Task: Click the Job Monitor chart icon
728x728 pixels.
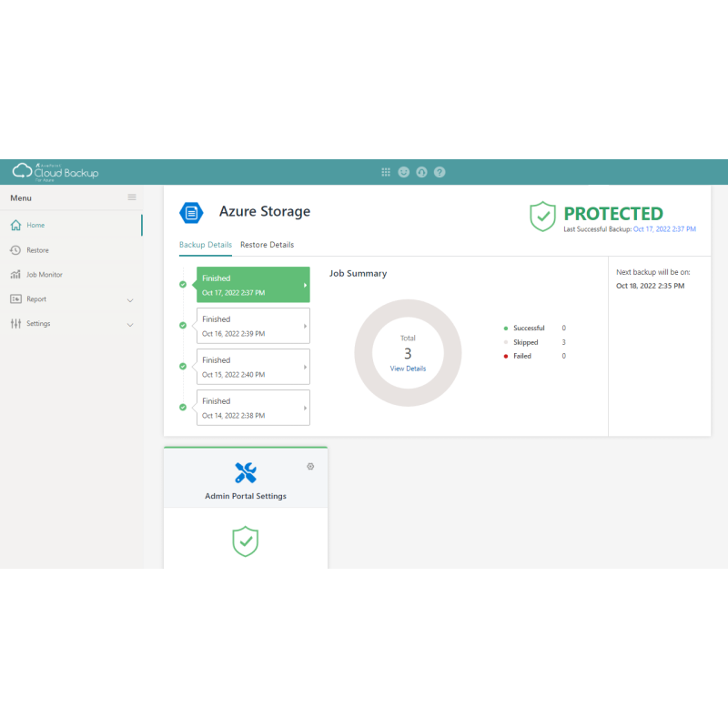Action: 15,275
